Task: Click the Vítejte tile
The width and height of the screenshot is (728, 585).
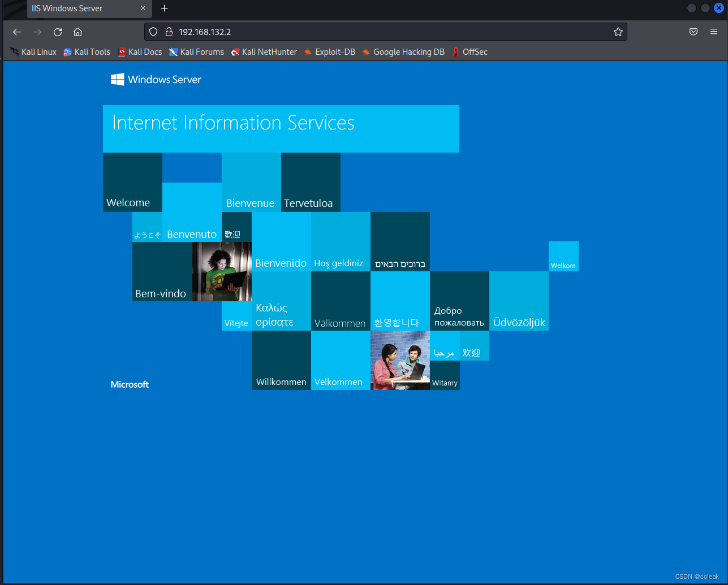Action: [236, 316]
